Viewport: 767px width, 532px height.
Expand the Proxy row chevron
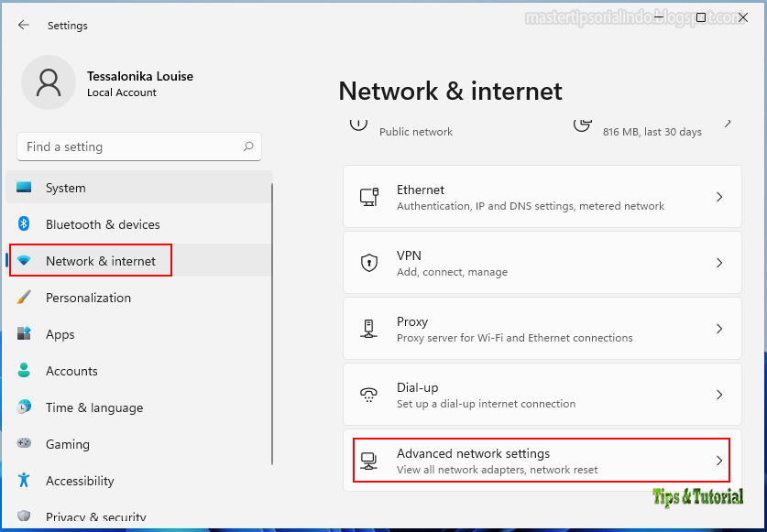click(x=719, y=329)
